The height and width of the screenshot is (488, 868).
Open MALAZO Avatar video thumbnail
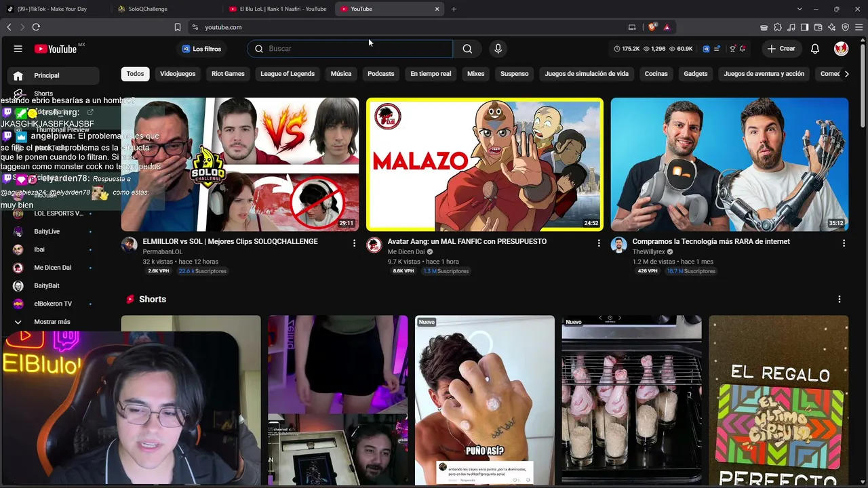tap(485, 165)
